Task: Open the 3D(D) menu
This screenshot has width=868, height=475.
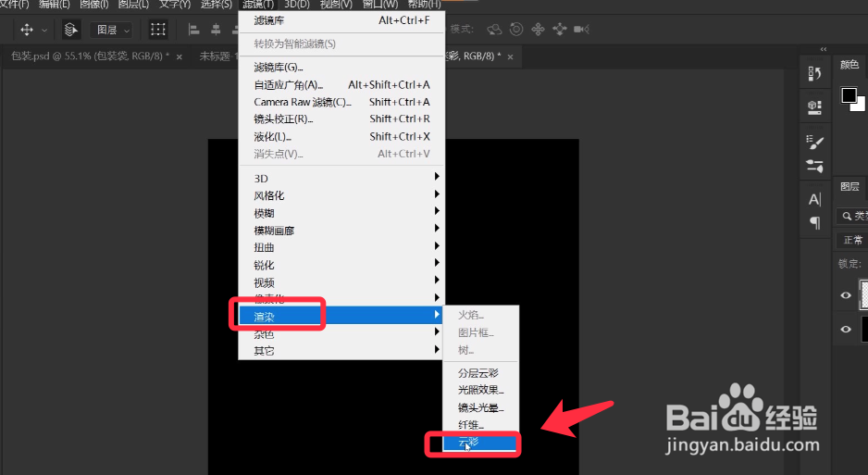Action: [297, 5]
